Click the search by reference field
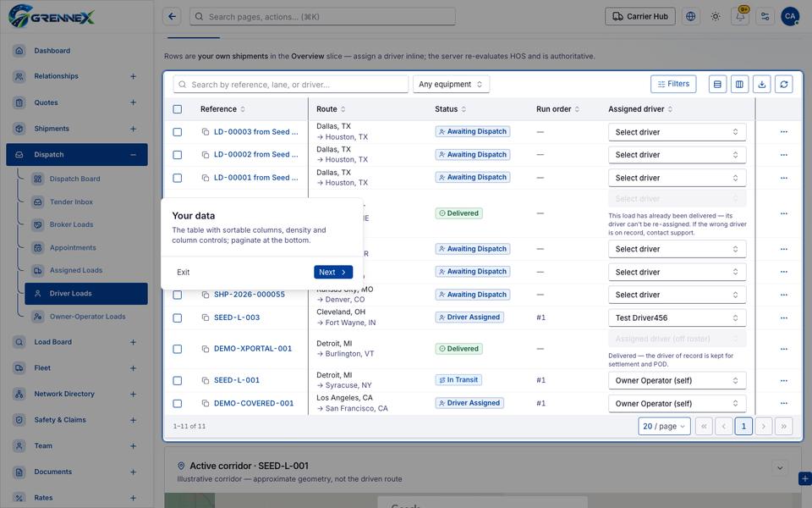 click(290, 84)
